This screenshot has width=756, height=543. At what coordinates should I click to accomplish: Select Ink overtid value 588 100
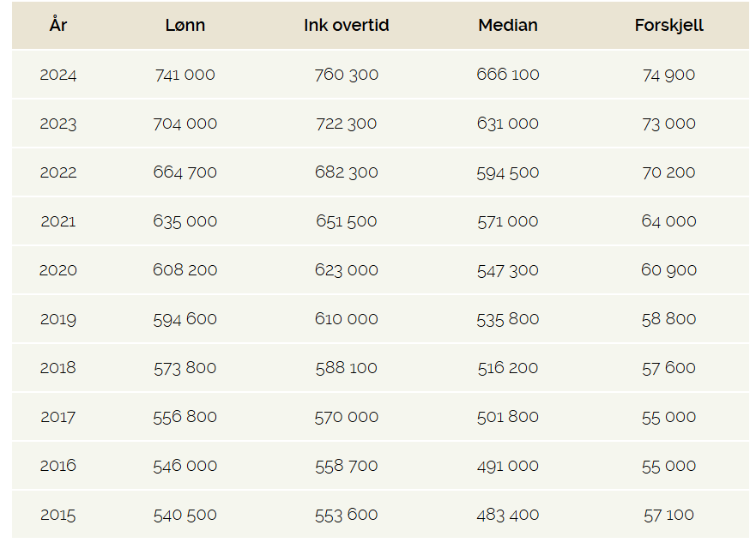pos(346,368)
